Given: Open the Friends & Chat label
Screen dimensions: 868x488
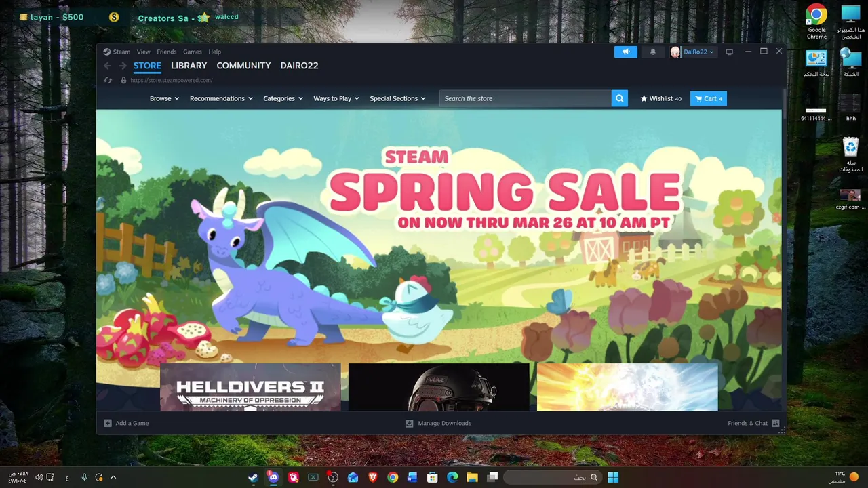Looking at the screenshot, I should (747, 423).
